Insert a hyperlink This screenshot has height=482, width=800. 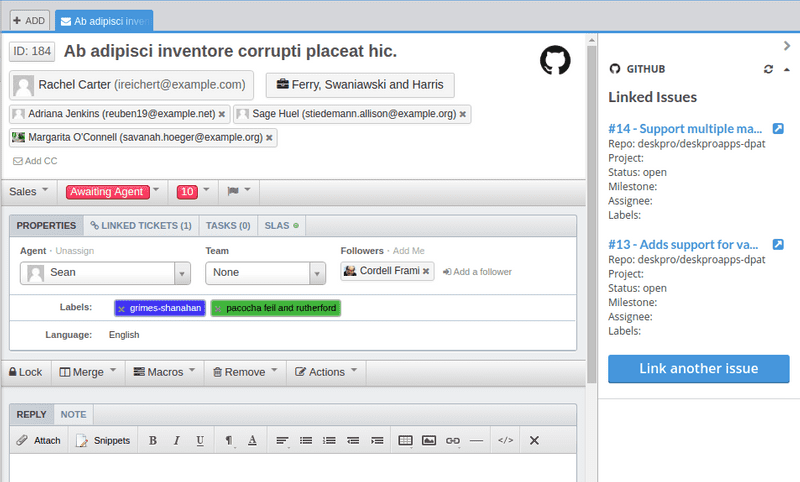(453, 440)
